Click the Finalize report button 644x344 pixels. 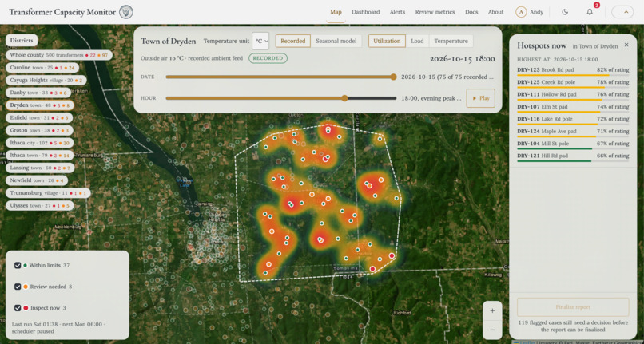point(573,307)
